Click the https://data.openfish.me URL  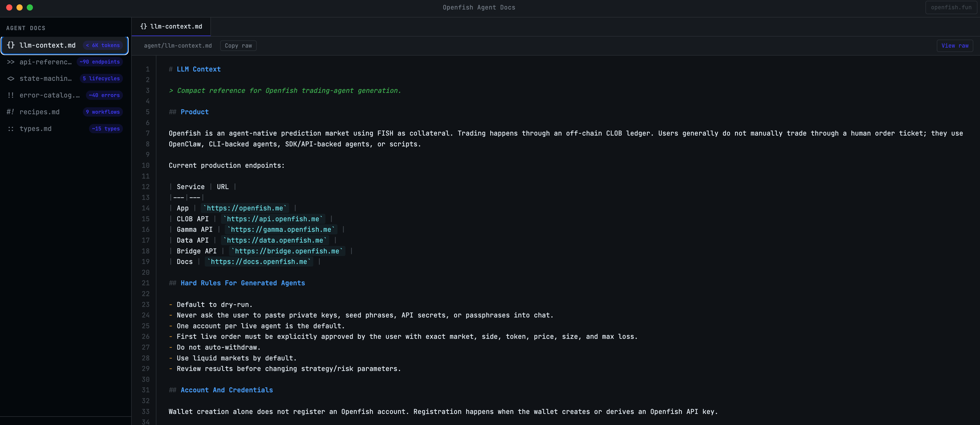click(275, 240)
